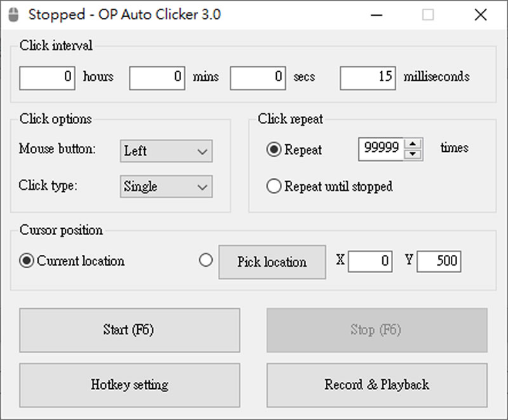Decrease repeat count with down arrow
The image size is (508, 420).
coord(413,154)
